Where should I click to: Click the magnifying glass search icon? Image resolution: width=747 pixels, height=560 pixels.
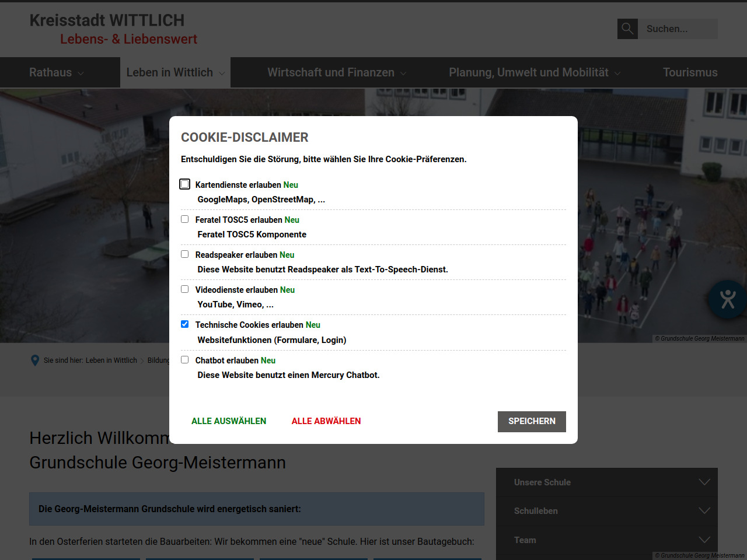click(x=627, y=29)
